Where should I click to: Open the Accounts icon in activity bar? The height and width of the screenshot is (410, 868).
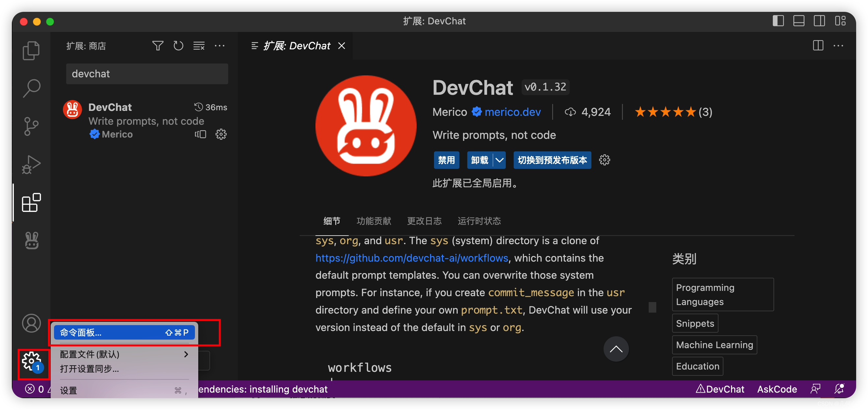tap(31, 323)
